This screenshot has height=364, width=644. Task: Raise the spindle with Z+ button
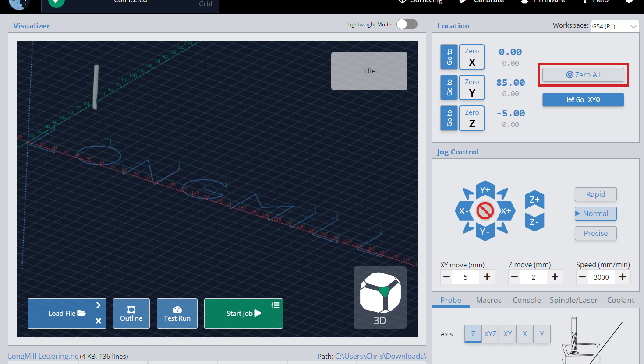[534, 200]
